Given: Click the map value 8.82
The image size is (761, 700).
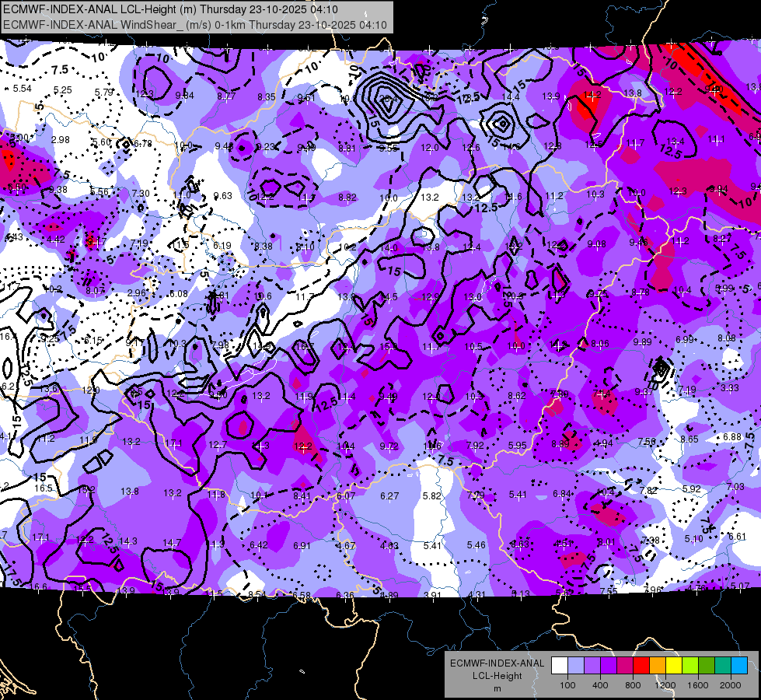Looking at the screenshot, I should click(x=347, y=198).
